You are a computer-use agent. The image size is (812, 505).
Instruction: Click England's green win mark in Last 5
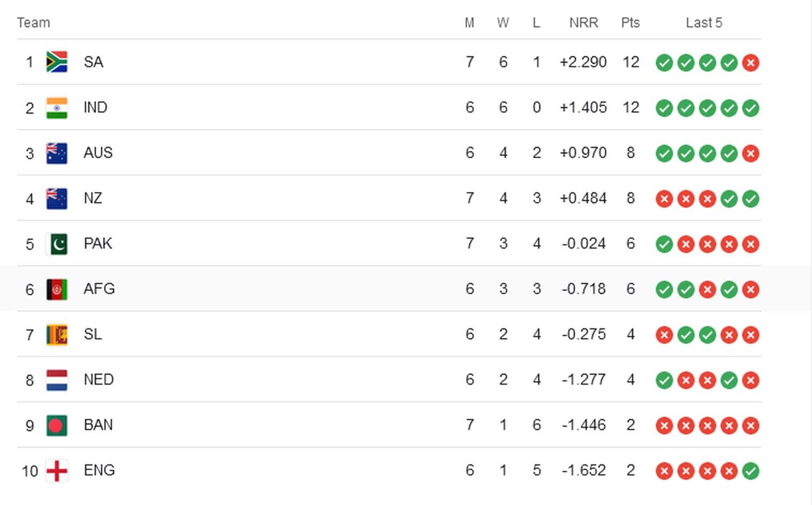(x=750, y=471)
